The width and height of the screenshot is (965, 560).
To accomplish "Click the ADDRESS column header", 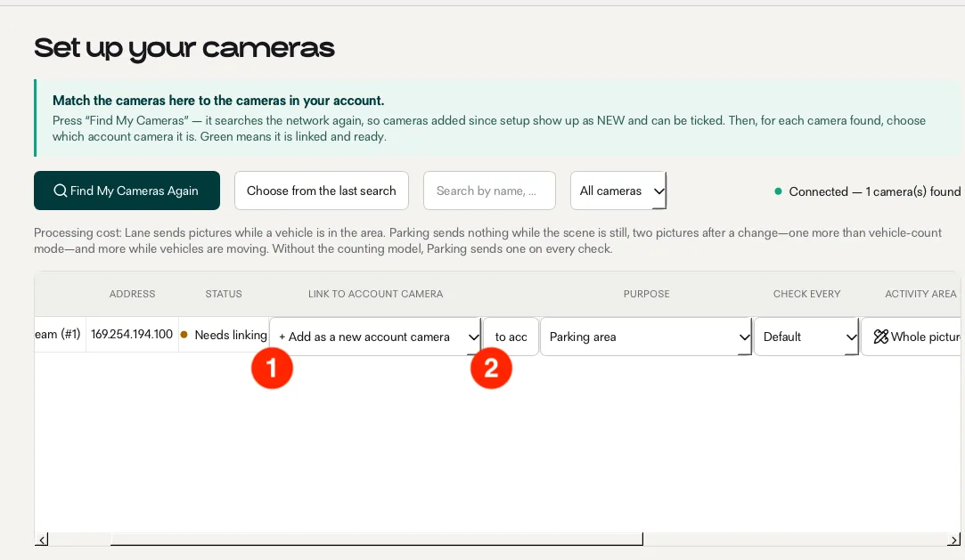I will pyautogui.click(x=132, y=294).
